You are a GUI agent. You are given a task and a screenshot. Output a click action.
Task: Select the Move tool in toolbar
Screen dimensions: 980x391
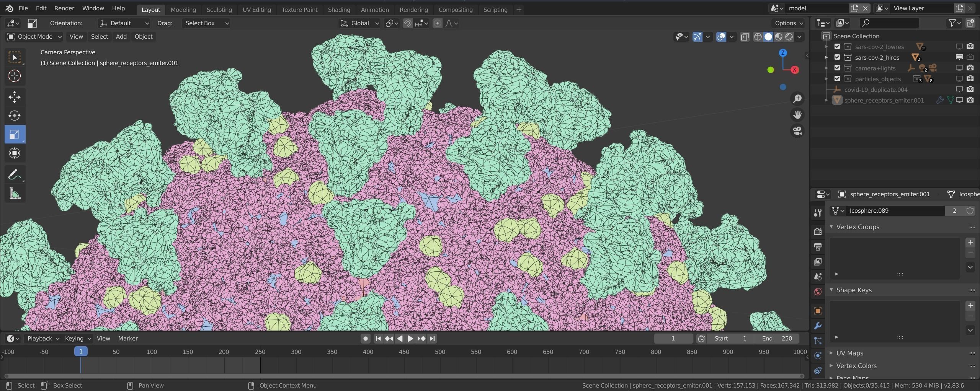[x=15, y=97]
